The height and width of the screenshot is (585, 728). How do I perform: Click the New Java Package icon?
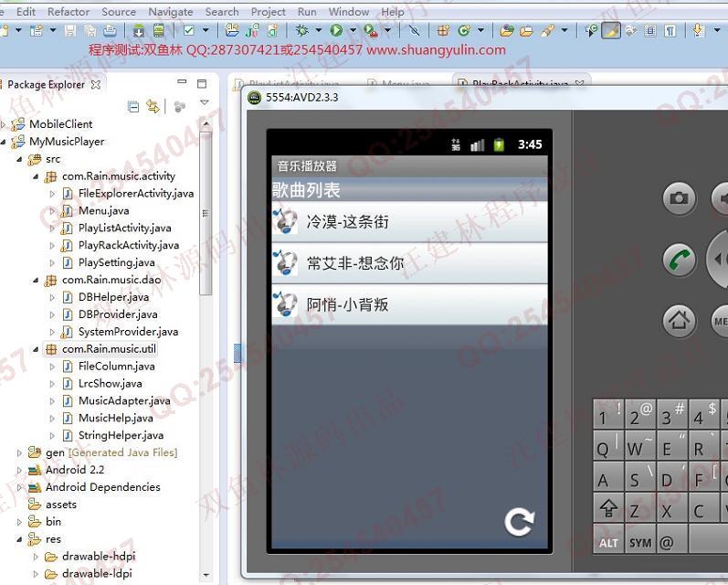(443, 31)
